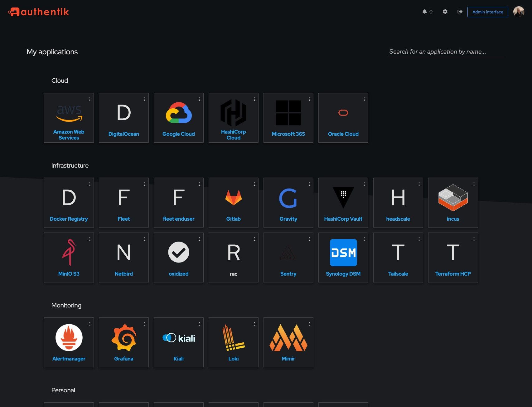Click the "Infrastructure" group heading
The image size is (532, 407).
pyautogui.click(x=70, y=165)
